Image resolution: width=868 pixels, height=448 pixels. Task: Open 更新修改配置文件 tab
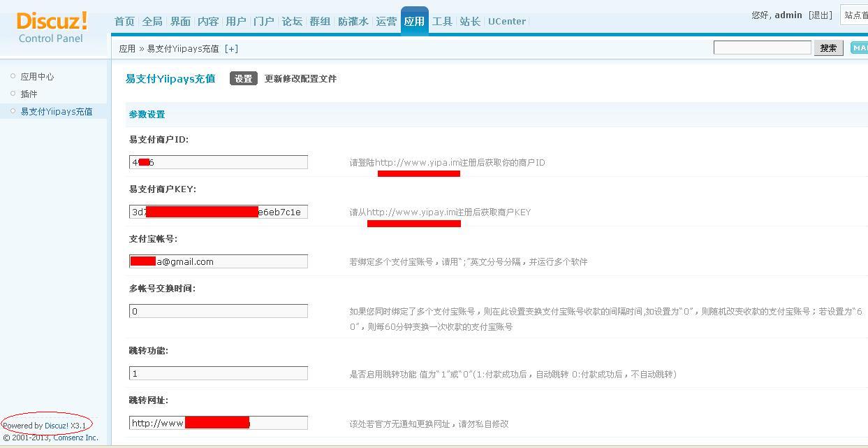tap(300, 78)
